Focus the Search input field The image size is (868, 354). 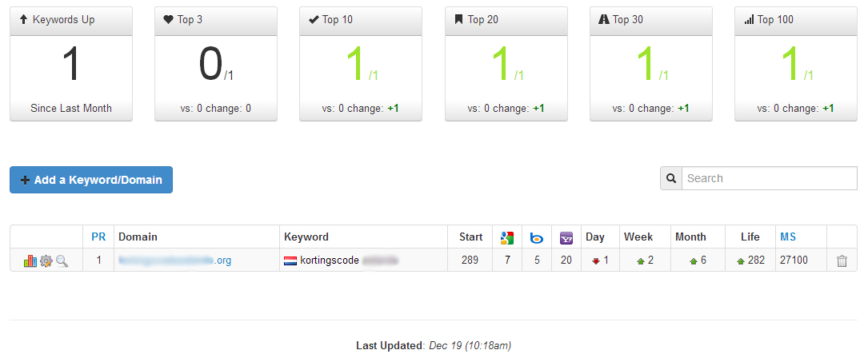pyautogui.click(x=770, y=178)
